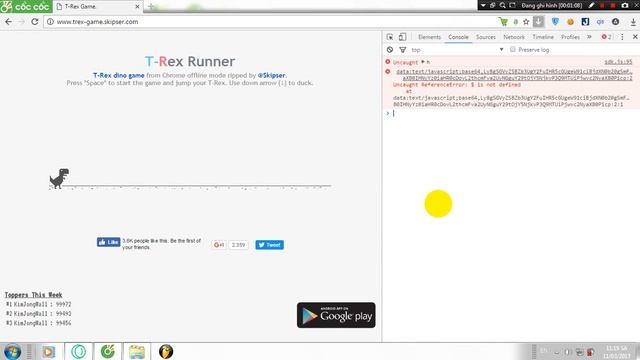Open the file explorer taskbar icon
The height and width of the screenshot is (360, 640).
pos(137,352)
